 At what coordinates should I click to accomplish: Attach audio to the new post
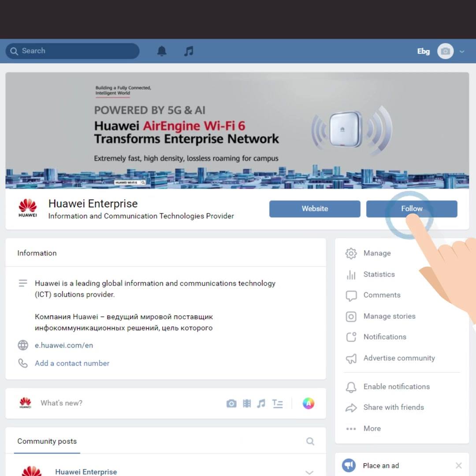click(x=261, y=403)
